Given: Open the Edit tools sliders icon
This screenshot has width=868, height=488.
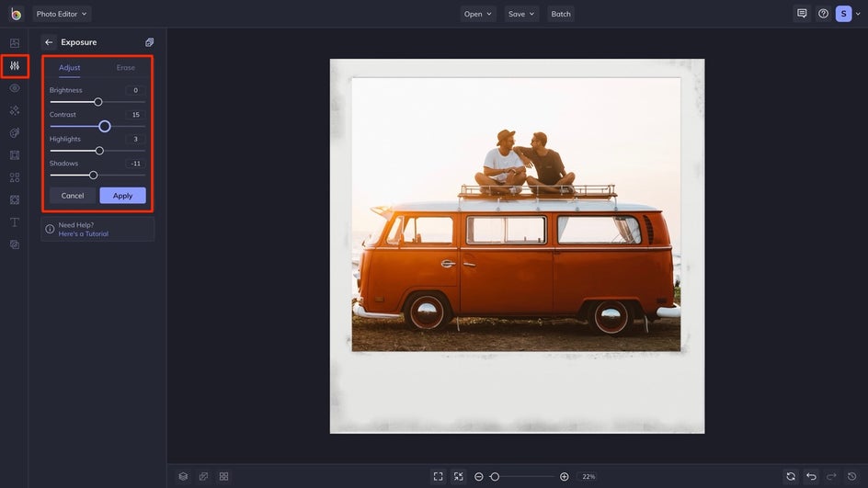Looking at the screenshot, I should (x=15, y=66).
